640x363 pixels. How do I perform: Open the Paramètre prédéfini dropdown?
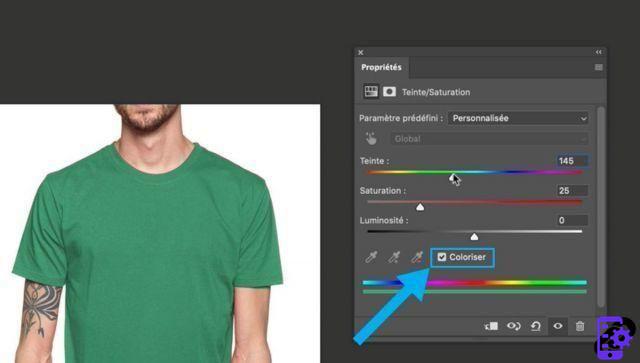(x=518, y=118)
